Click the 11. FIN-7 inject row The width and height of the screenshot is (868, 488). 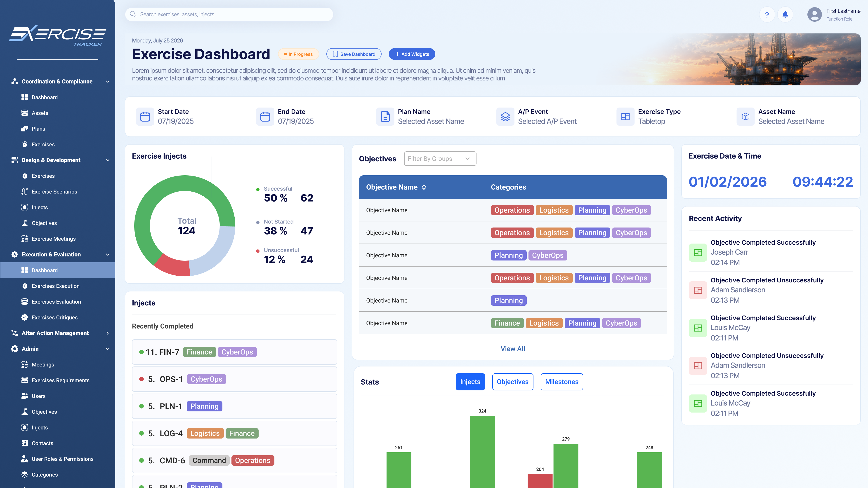coord(235,352)
